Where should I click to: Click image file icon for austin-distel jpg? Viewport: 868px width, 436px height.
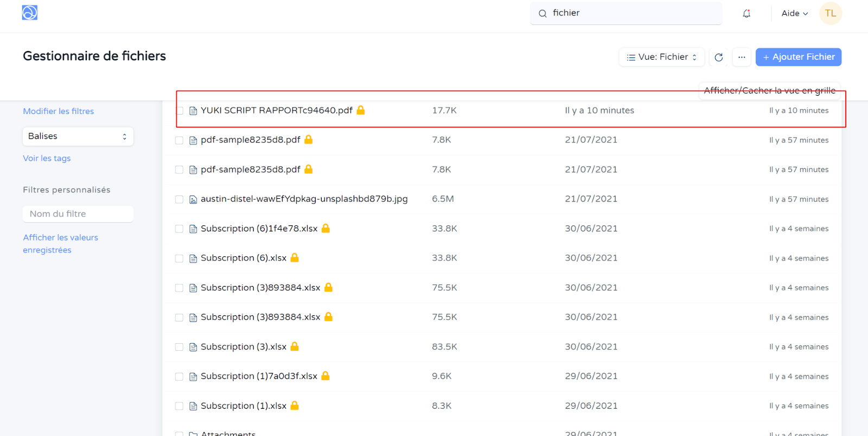[193, 199]
